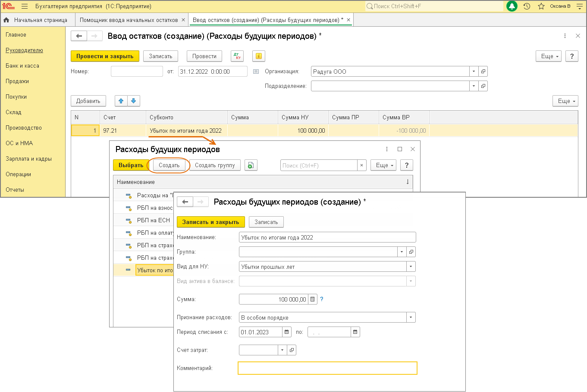Click Провести и закрыть button
This screenshot has width=587, height=392.
click(105, 56)
